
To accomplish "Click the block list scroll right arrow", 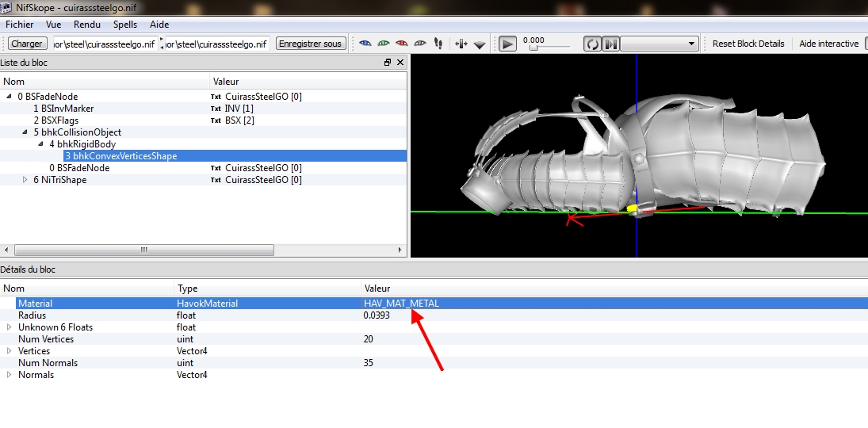I will pos(400,250).
